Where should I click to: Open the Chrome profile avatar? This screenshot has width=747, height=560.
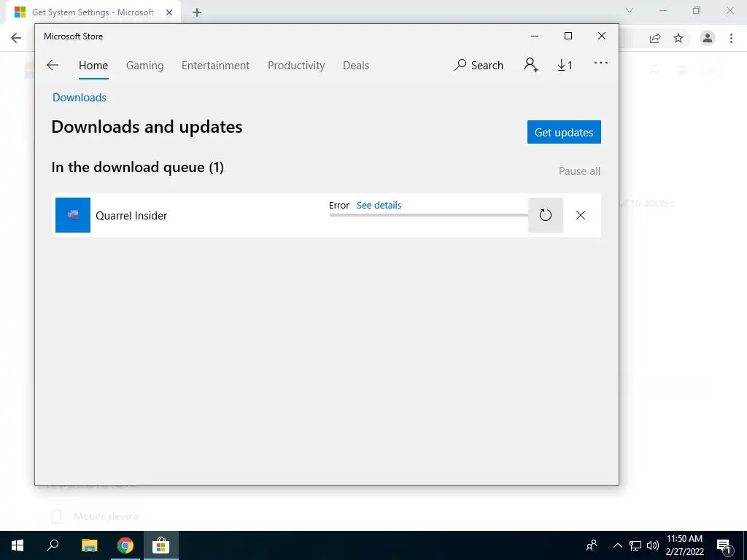click(708, 38)
